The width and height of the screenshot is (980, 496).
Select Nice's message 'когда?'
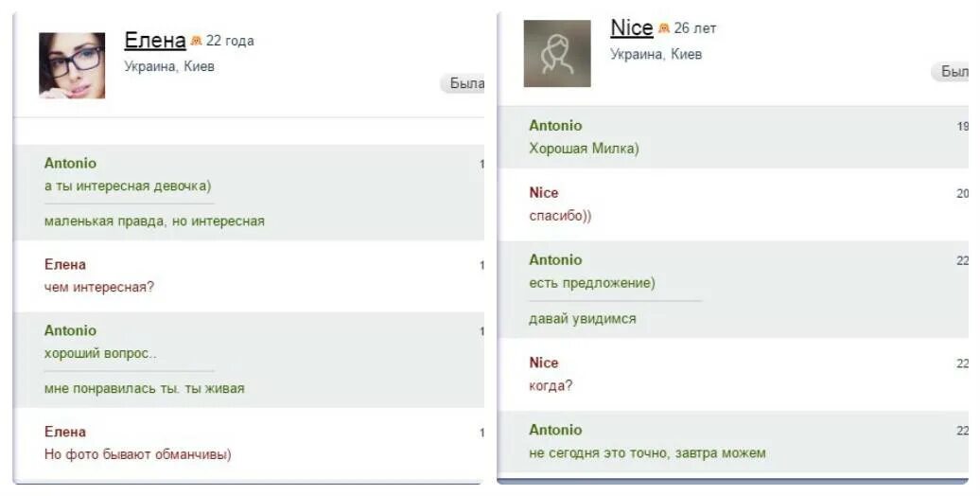coord(551,386)
